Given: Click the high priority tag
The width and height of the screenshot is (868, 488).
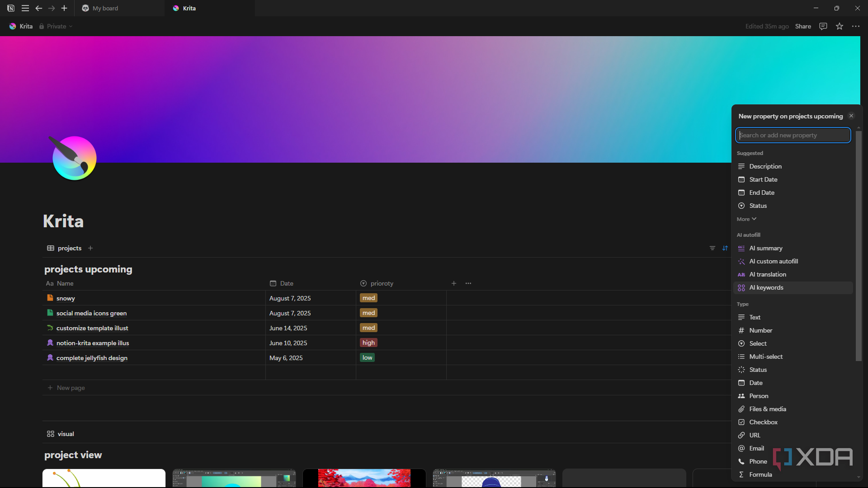Looking at the screenshot, I should tap(368, 343).
